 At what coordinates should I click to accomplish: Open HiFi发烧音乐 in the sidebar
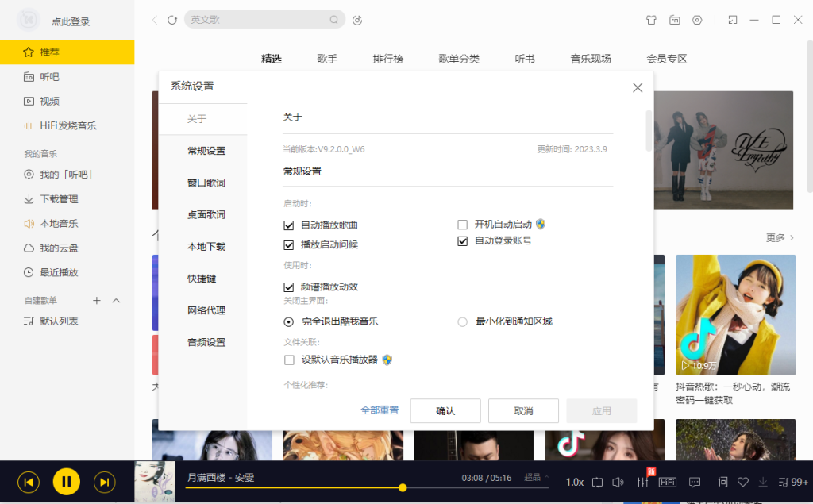pos(67,125)
